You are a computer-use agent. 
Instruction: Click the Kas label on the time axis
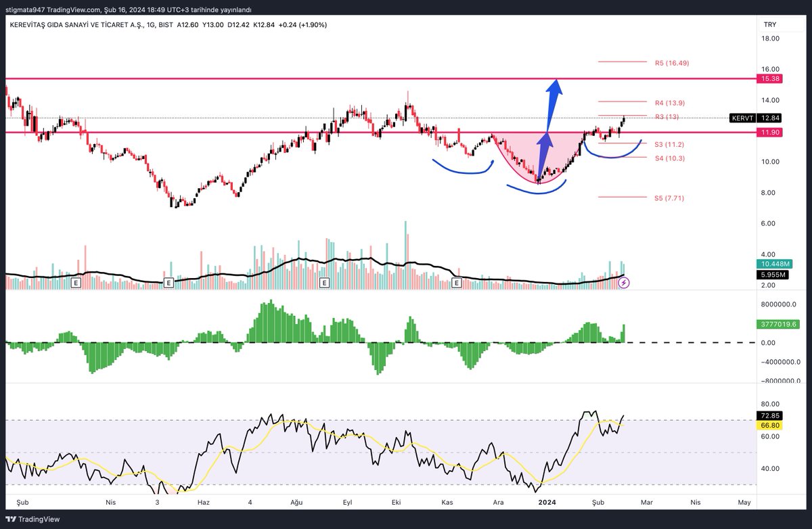pos(447,503)
